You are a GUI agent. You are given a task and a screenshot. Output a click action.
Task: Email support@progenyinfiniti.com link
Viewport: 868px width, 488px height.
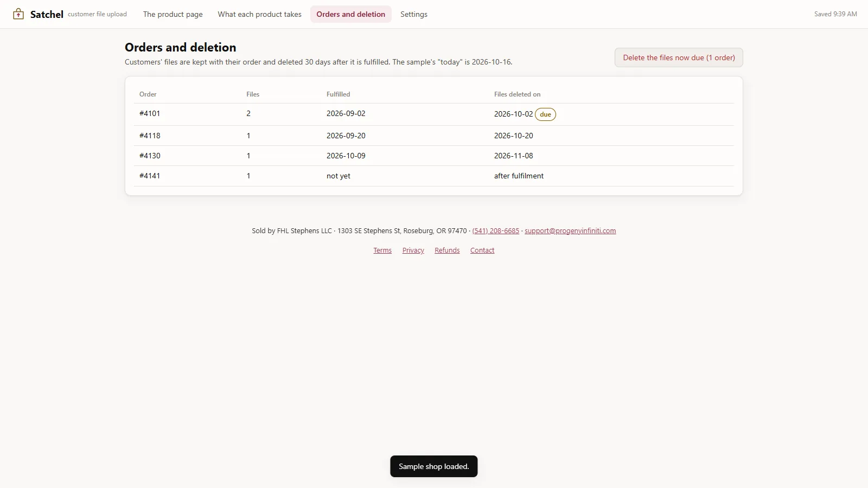pos(570,230)
